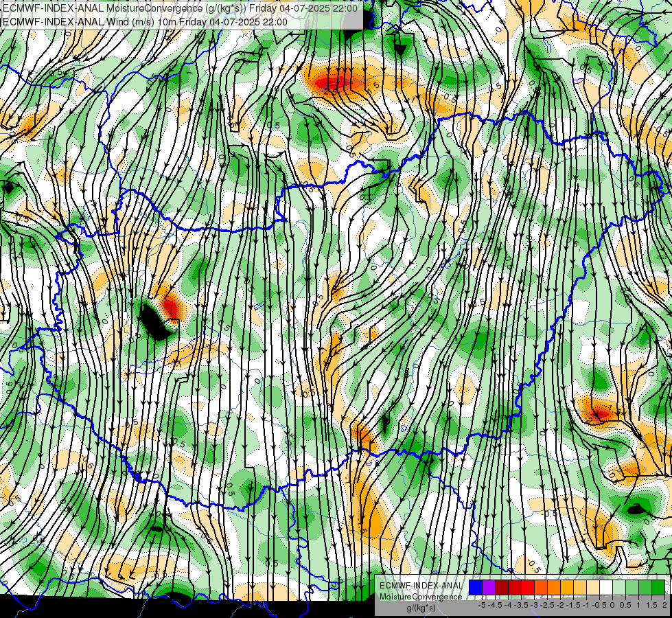
Task: Click the palest orange legend swatch
Action: 593,587
